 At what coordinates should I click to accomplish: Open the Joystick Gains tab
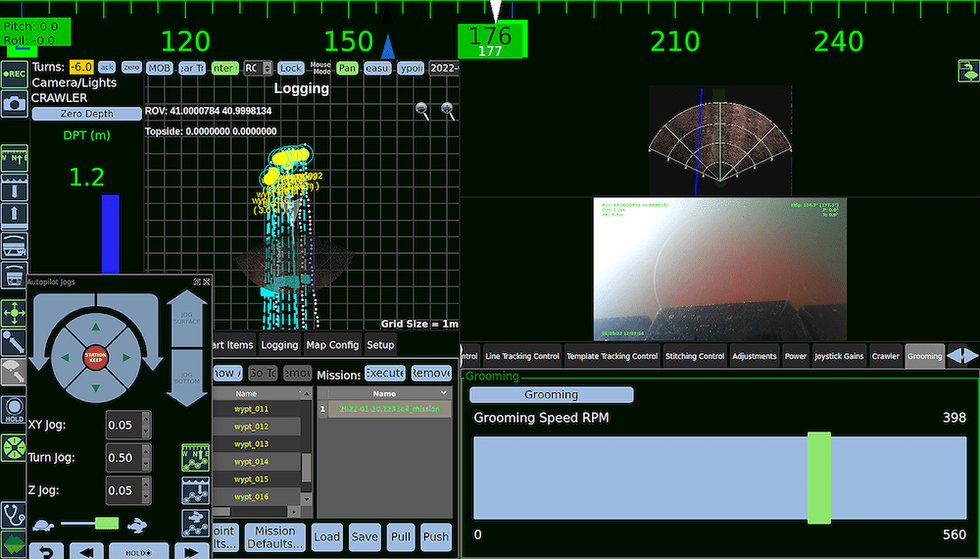(839, 356)
